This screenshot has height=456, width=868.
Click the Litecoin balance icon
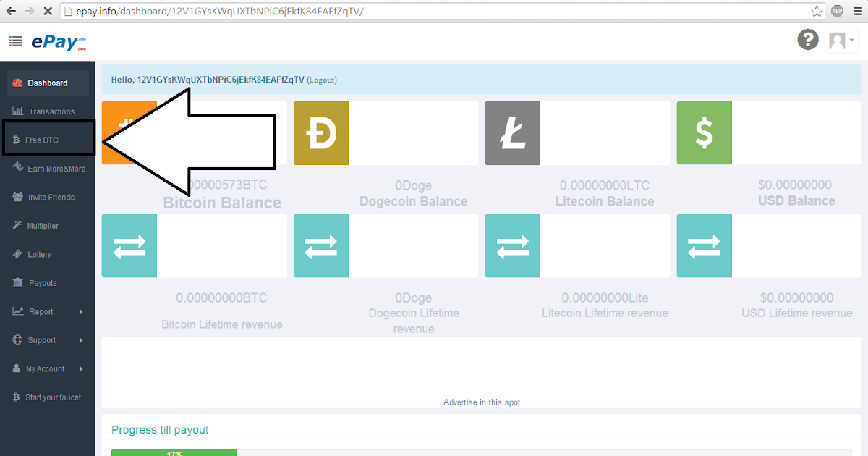[x=512, y=132]
